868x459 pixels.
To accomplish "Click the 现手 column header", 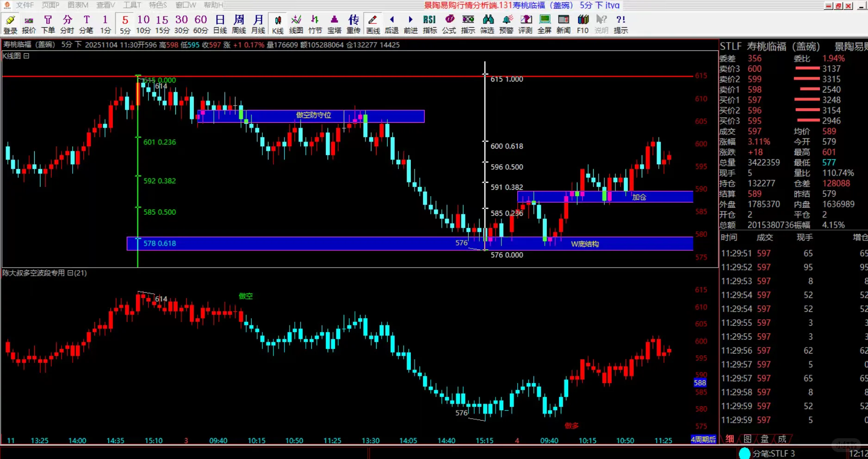I will [805, 237].
